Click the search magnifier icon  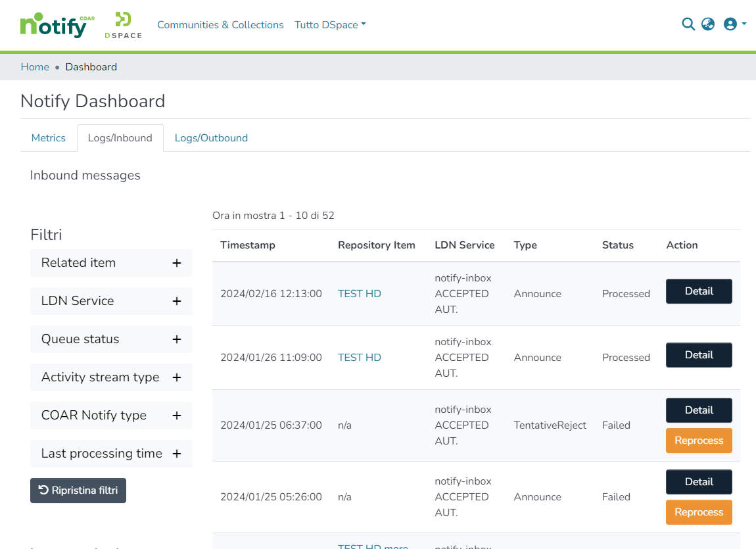[688, 24]
